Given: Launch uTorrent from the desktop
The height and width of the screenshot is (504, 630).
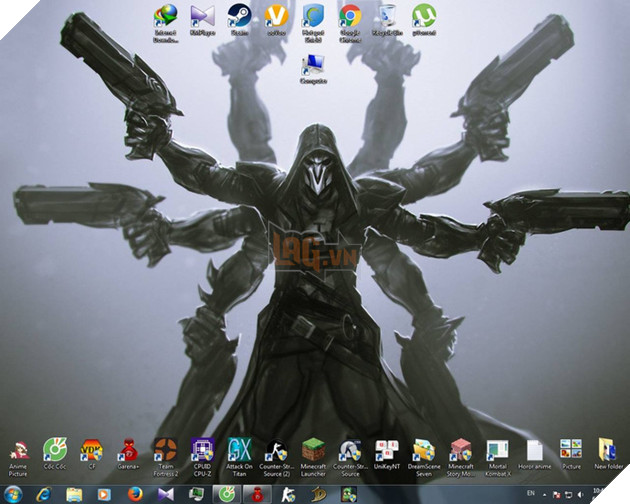Looking at the screenshot, I should pos(424,19).
